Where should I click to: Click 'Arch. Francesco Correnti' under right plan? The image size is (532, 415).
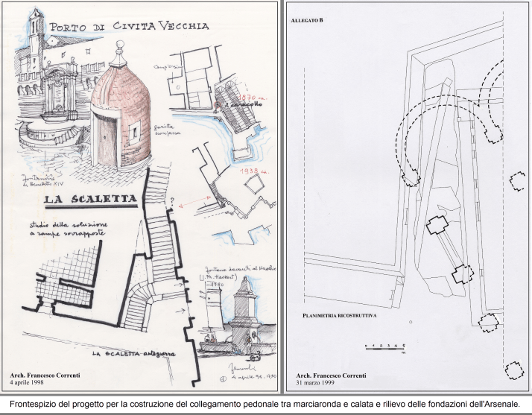(332, 374)
